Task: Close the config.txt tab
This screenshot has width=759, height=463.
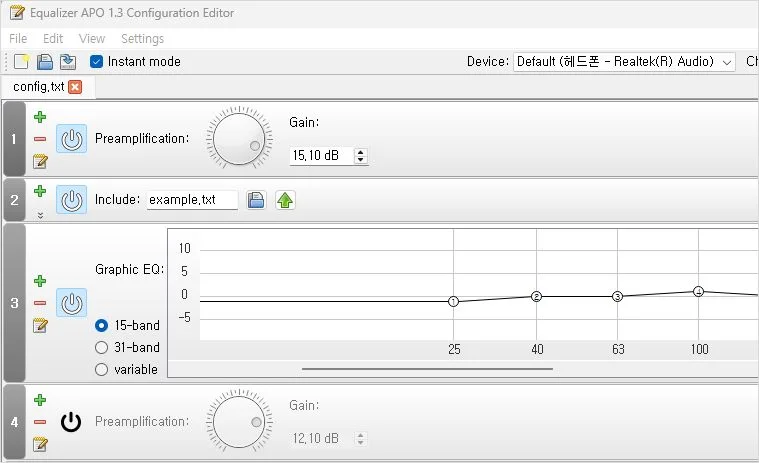Action: coord(75,87)
